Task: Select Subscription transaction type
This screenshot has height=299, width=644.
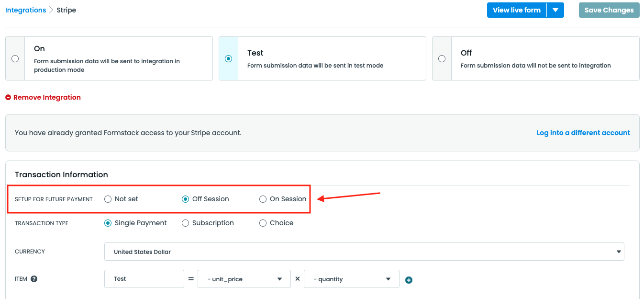Action: (186, 223)
